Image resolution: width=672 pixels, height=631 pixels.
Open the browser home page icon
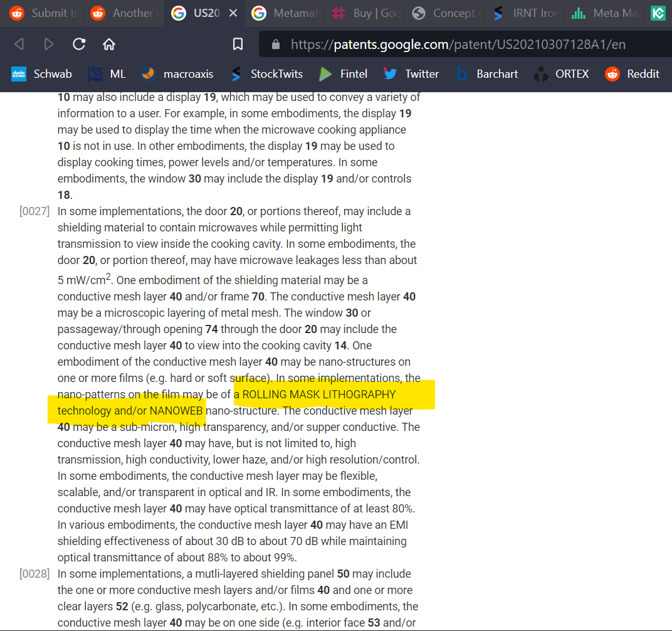click(109, 44)
